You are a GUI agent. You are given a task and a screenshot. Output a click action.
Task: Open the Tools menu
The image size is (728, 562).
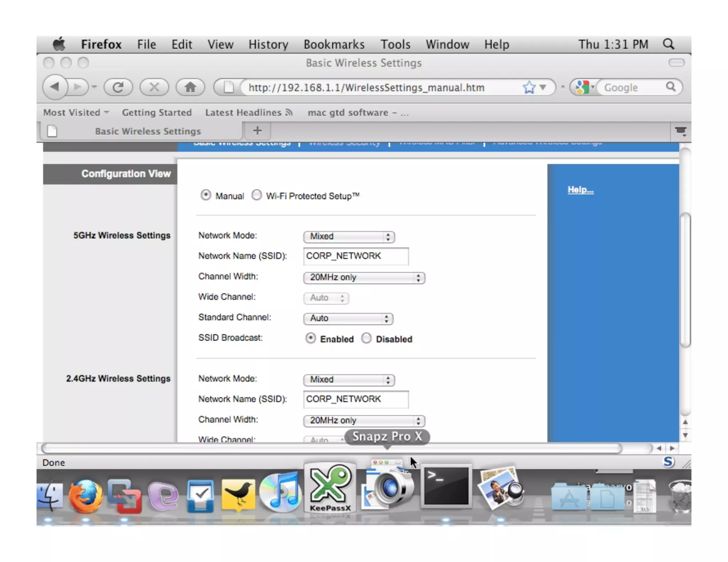(x=395, y=44)
